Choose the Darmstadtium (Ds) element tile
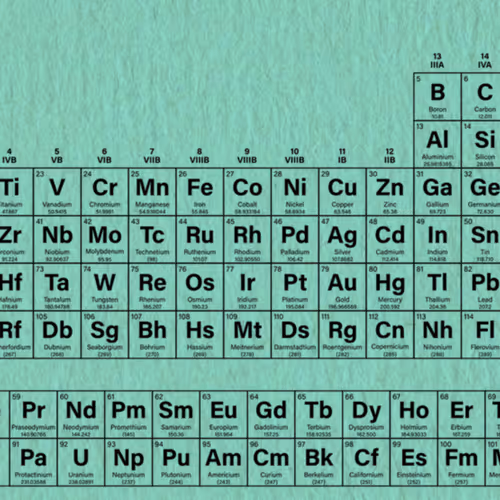The height and width of the screenshot is (500, 500). point(295,335)
